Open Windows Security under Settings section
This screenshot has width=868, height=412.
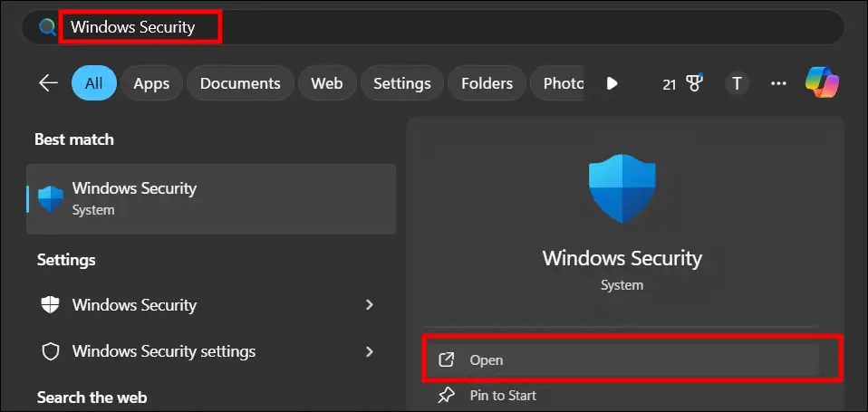click(x=211, y=305)
